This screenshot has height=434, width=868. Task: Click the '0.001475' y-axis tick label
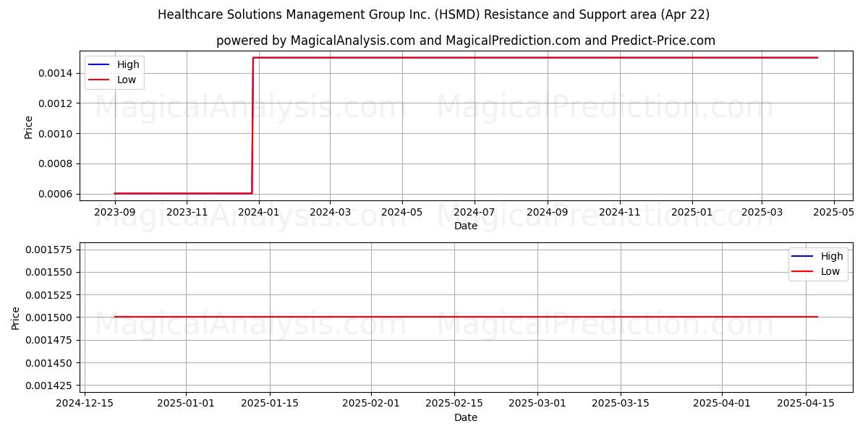click(50, 340)
